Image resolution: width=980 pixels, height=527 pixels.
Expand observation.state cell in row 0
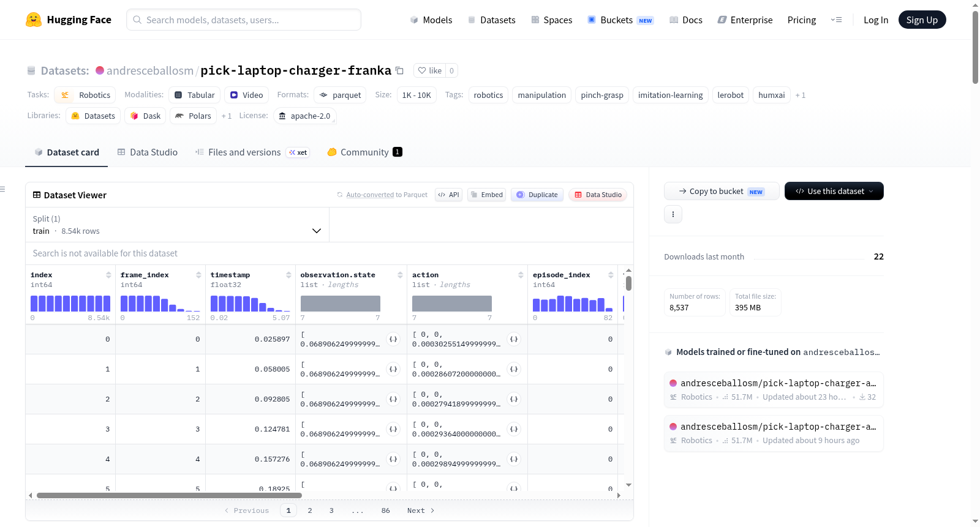tap(393, 339)
